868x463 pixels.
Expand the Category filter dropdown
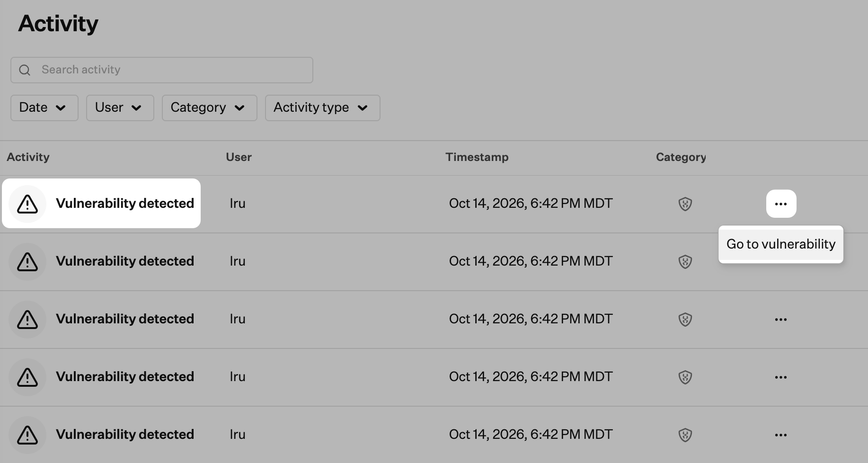pyautogui.click(x=210, y=108)
